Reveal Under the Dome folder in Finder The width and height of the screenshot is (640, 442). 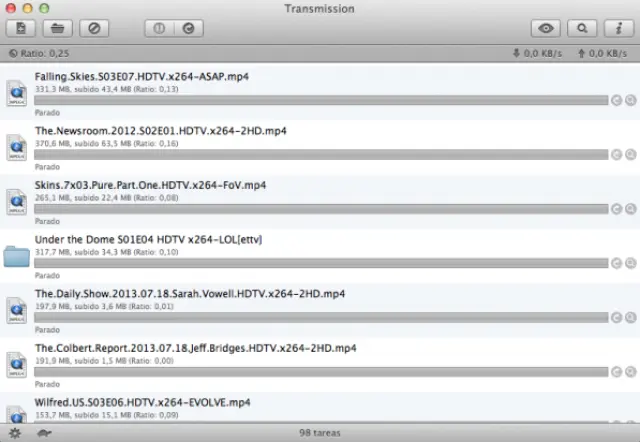click(x=630, y=262)
